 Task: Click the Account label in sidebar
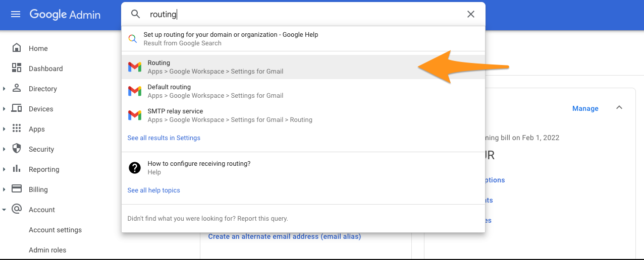[x=42, y=210]
